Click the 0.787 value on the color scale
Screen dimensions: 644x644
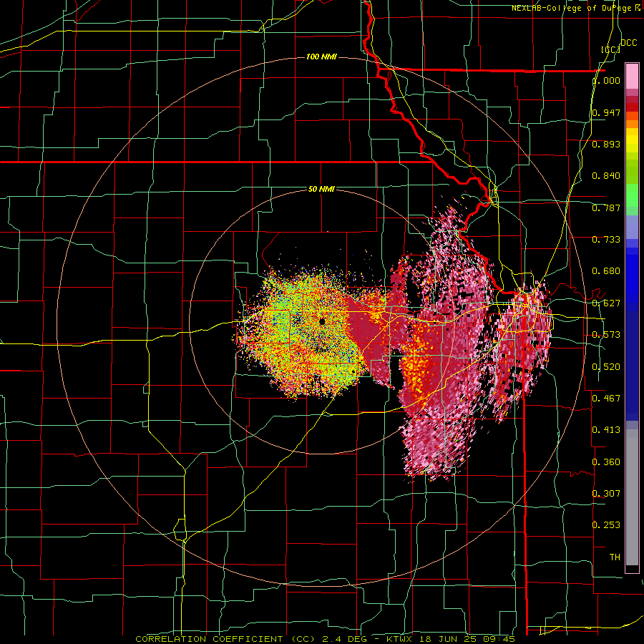tap(606, 208)
